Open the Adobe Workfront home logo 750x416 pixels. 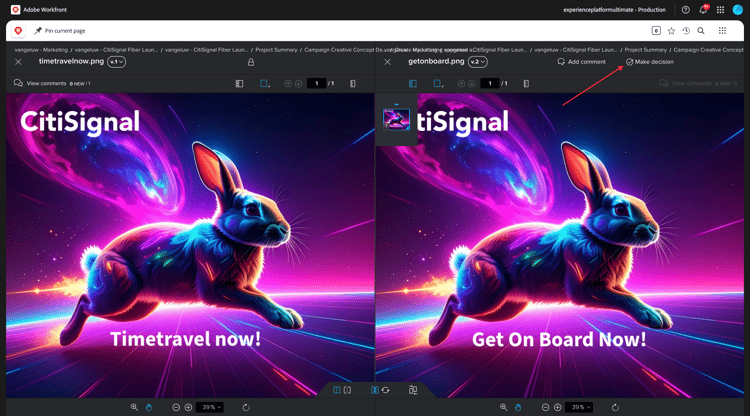pyautogui.click(x=15, y=10)
